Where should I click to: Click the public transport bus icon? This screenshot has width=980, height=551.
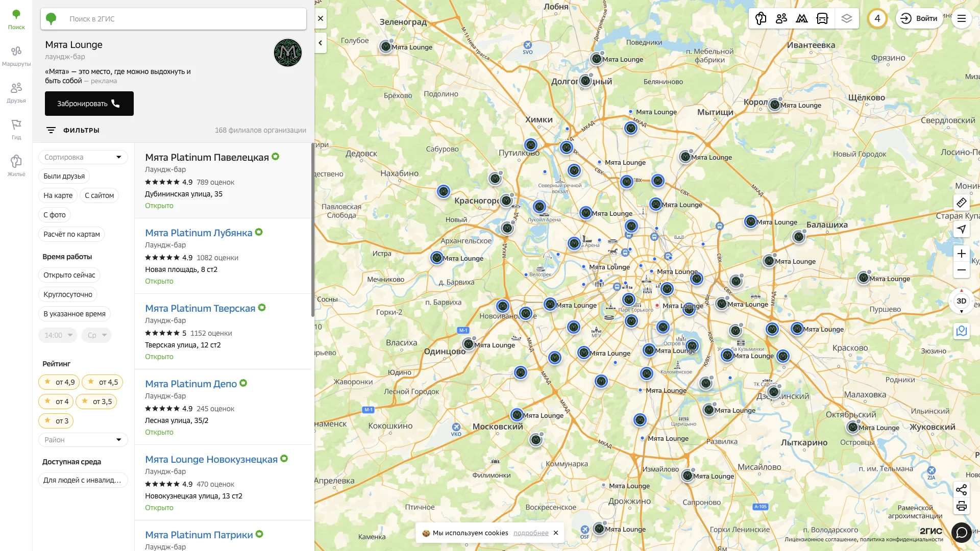[x=822, y=18]
